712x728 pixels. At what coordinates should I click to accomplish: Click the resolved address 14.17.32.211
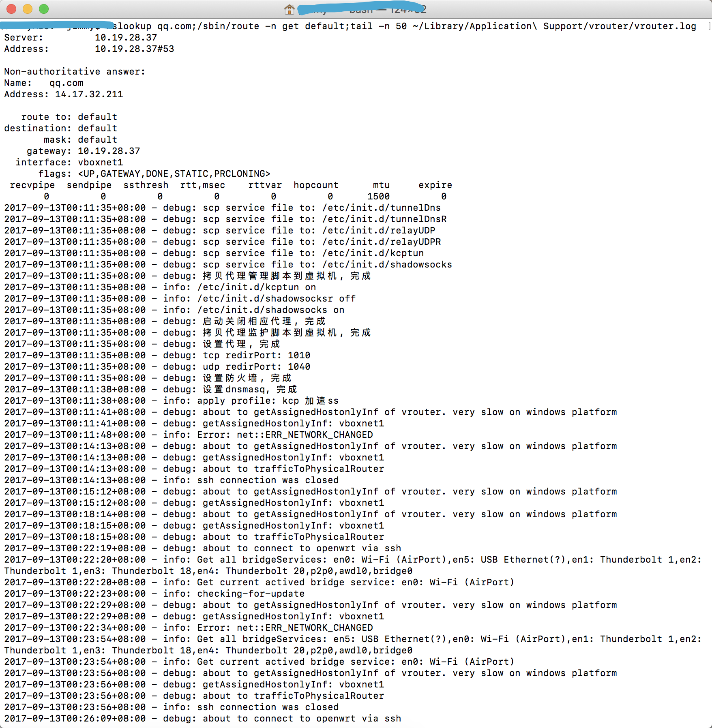click(89, 94)
